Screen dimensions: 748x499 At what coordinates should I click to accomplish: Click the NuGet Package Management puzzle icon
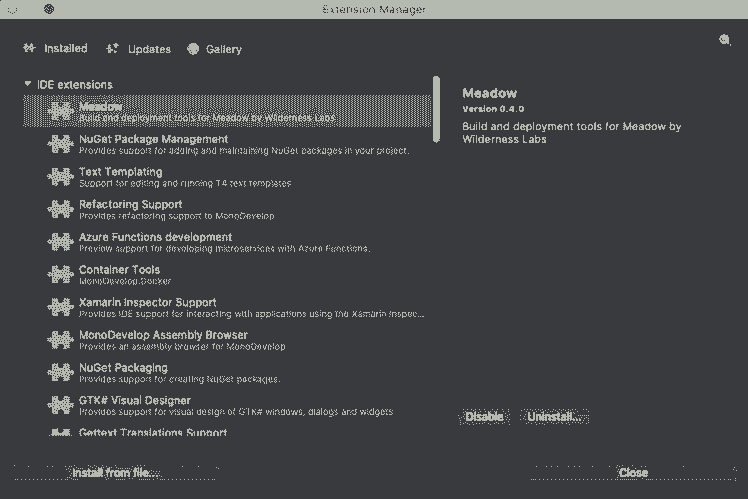pyautogui.click(x=61, y=144)
